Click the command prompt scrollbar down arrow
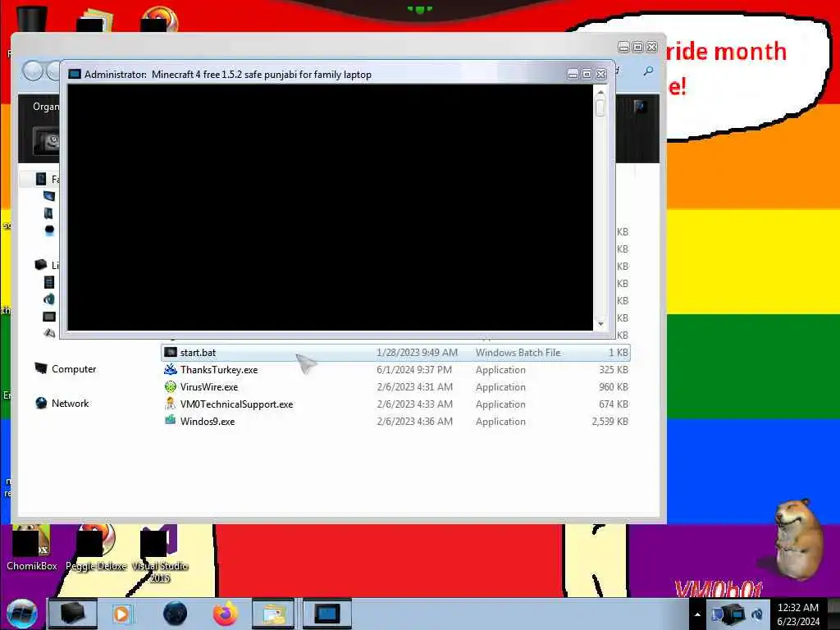The image size is (840, 630). [x=600, y=324]
